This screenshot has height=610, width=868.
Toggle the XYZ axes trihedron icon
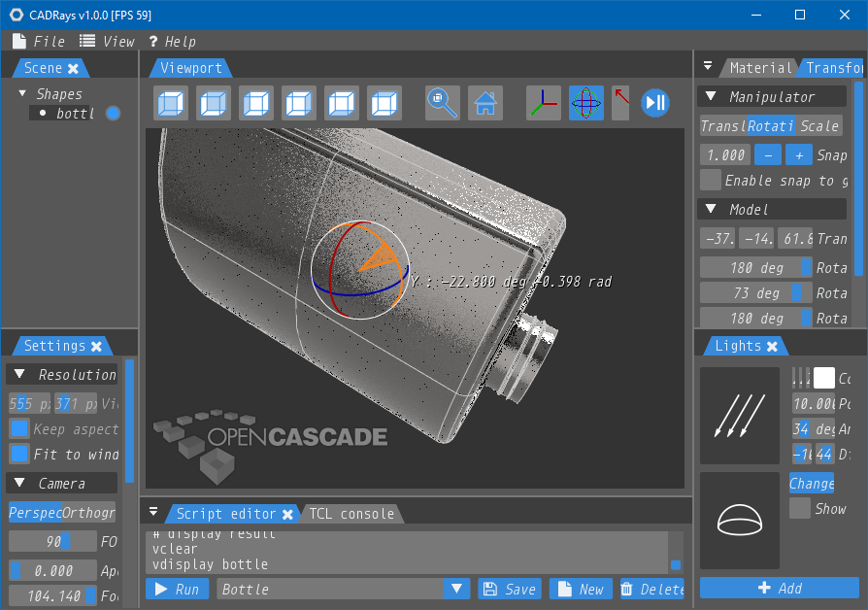pos(544,103)
